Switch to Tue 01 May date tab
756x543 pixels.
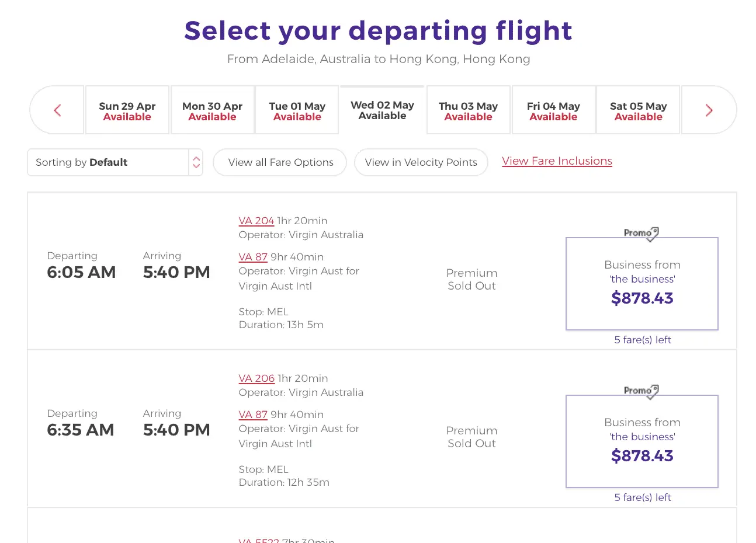pos(297,110)
